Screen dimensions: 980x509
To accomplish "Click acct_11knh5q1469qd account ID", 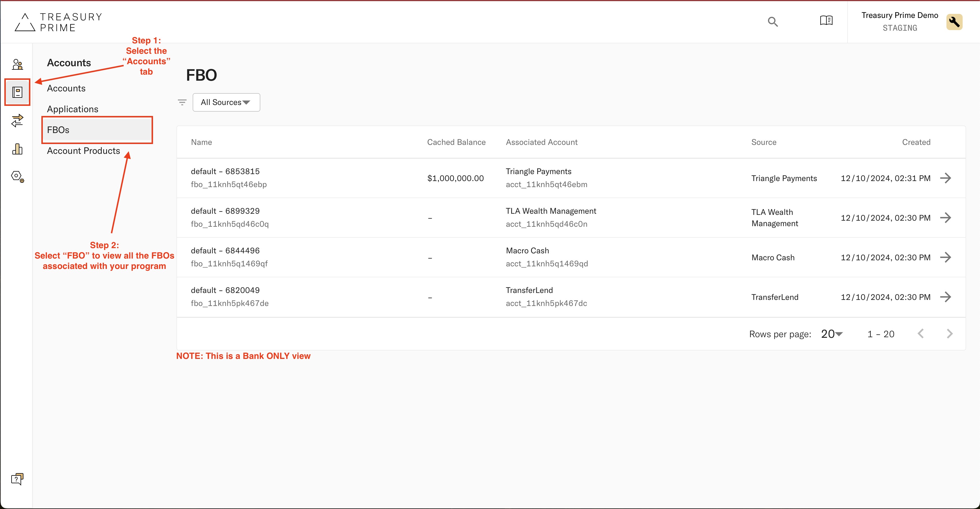I will pos(547,264).
